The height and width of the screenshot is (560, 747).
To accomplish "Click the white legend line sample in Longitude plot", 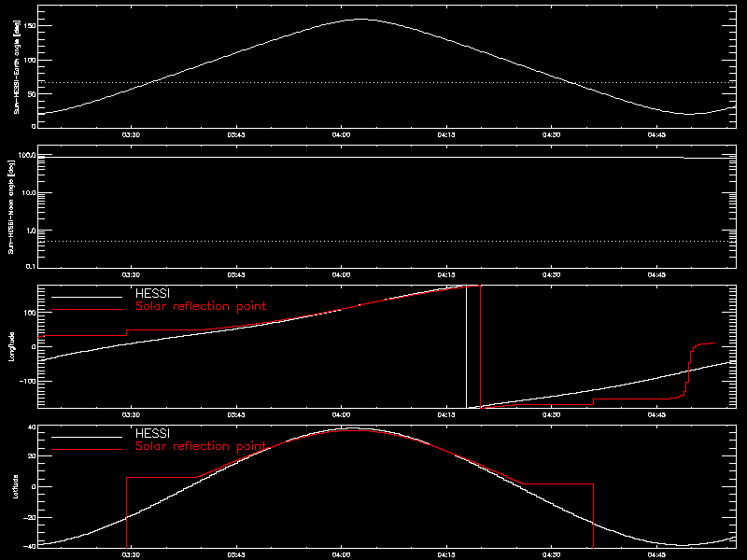I will click(x=87, y=297).
